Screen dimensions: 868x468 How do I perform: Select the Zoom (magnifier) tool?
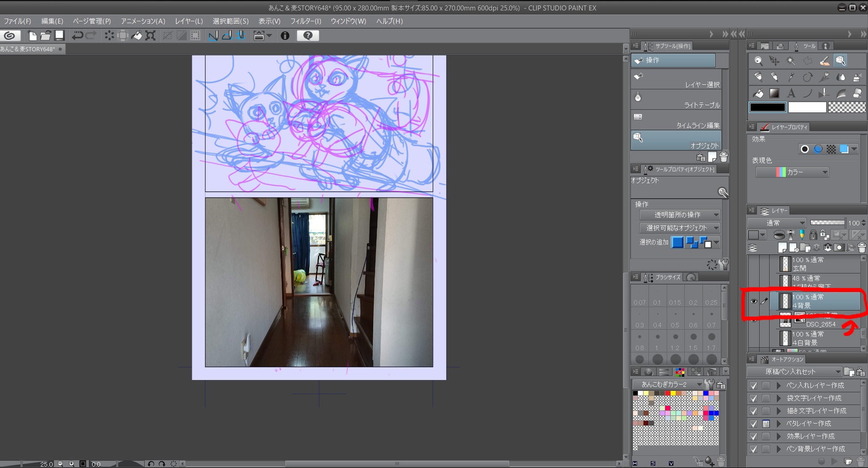click(x=758, y=61)
